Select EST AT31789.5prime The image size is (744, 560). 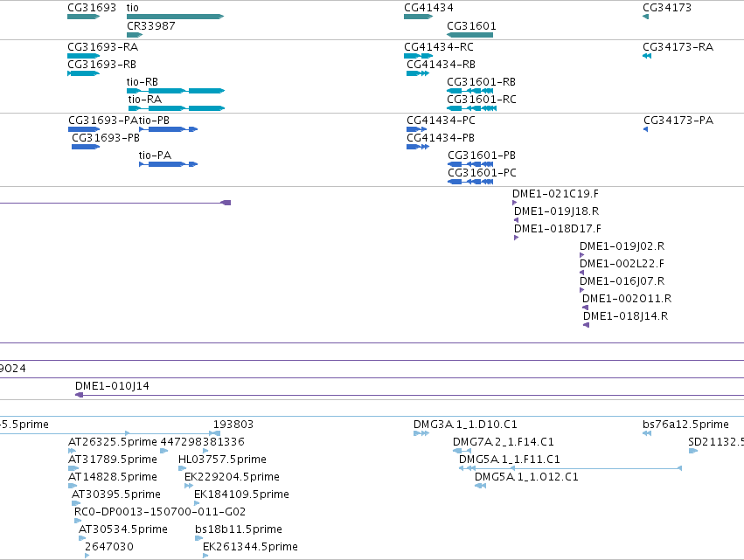pyautogui.click(x=113, y=460)
